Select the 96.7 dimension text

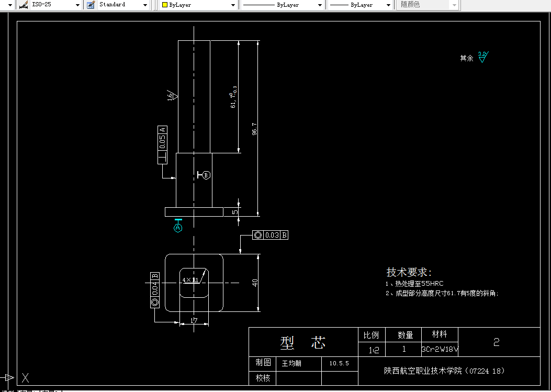point(254,129)
